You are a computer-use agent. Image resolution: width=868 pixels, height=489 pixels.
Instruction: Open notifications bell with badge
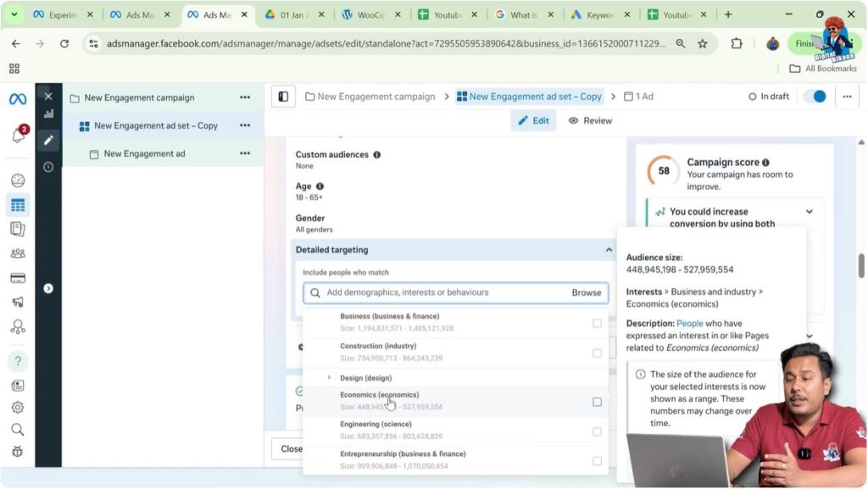(19, 134)
